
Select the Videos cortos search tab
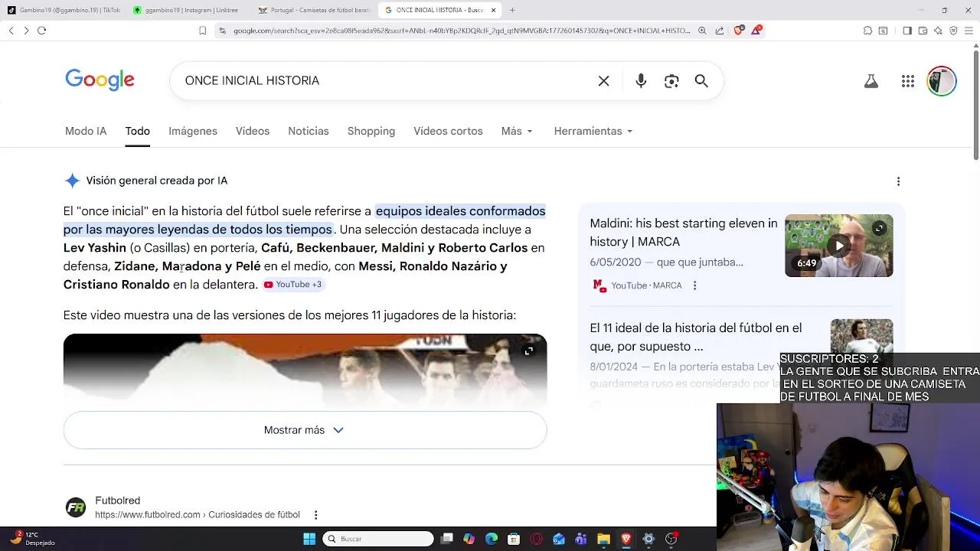(448, 131)
